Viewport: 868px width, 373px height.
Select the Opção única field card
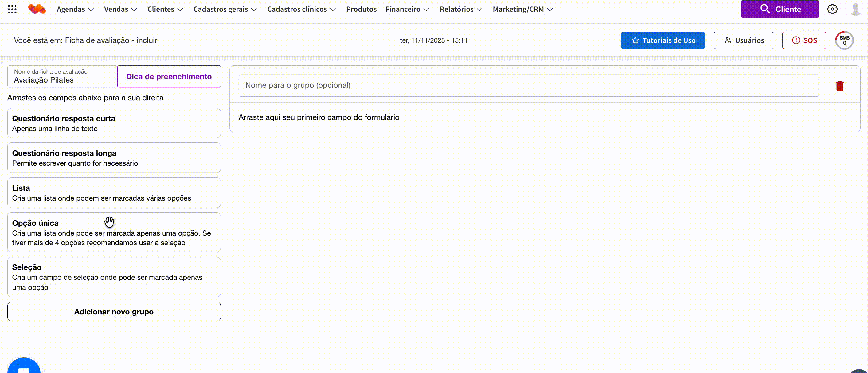(x=114, y=232)
